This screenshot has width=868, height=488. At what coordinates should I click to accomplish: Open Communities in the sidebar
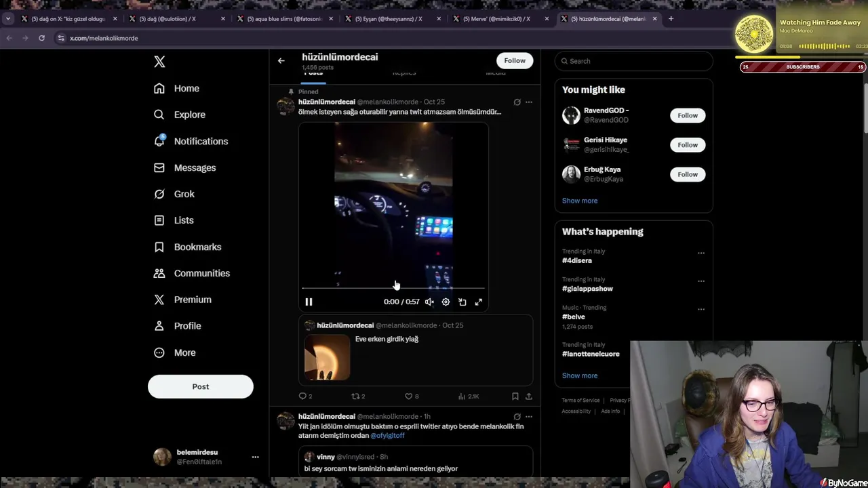click(192, 273)
